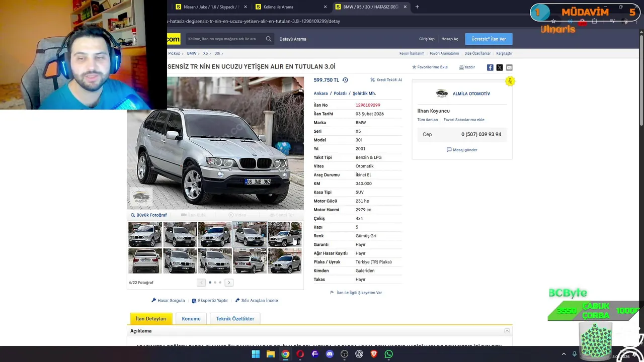Open Favori Aramalarım link
The height and width of the screenshot is (362, 644).
click(444, 53)
